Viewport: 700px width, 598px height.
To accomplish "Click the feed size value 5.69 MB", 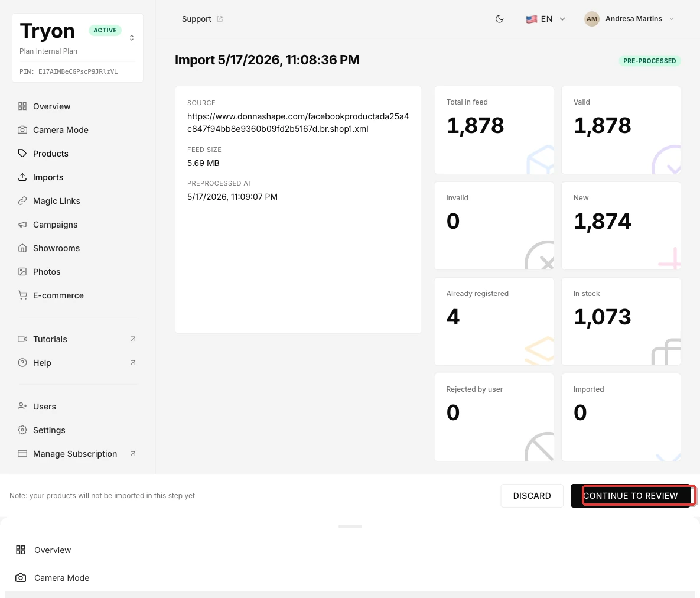I will click(203, 163).
